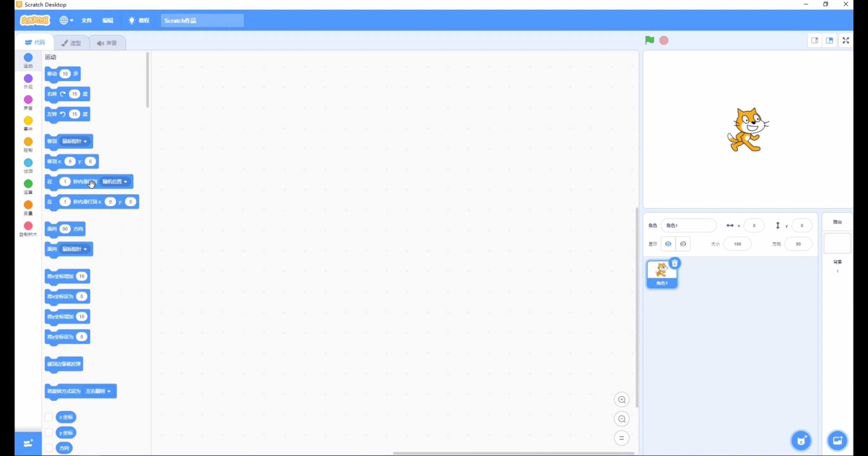Open the 教程 tutorials button

(x=139, y=21)
